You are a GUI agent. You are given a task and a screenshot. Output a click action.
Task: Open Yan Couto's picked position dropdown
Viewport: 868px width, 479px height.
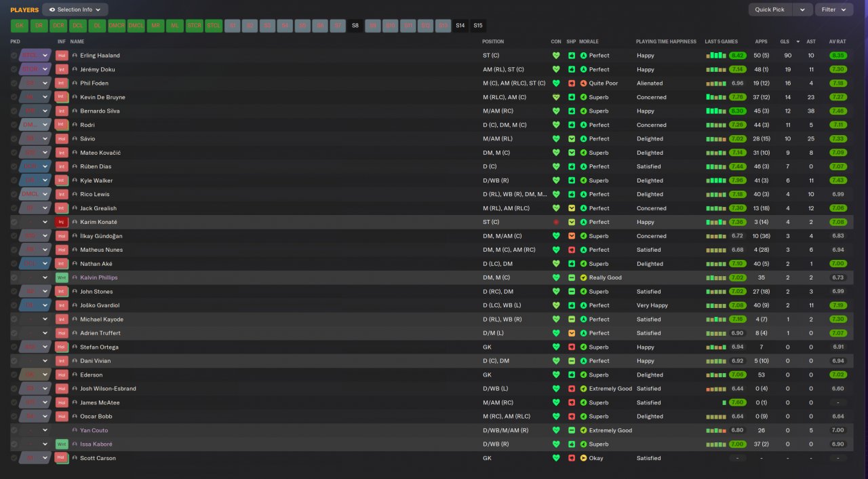35,430
